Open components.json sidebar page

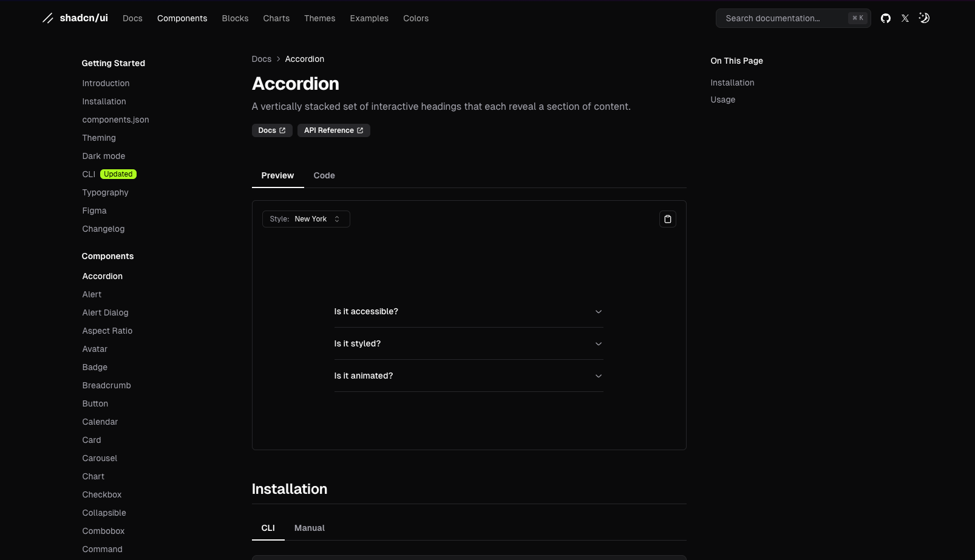115,120
